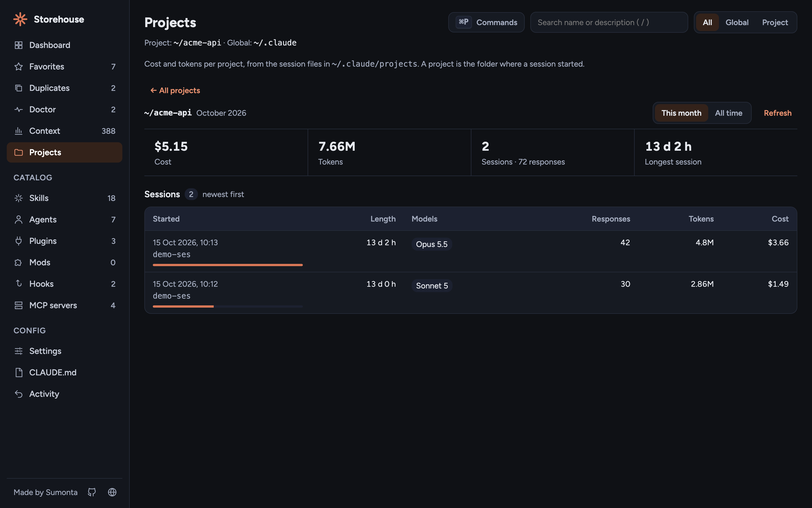Click the CLAUDE.md file icon
Viewport: 812px width, 508px height.
pos(18,373)
